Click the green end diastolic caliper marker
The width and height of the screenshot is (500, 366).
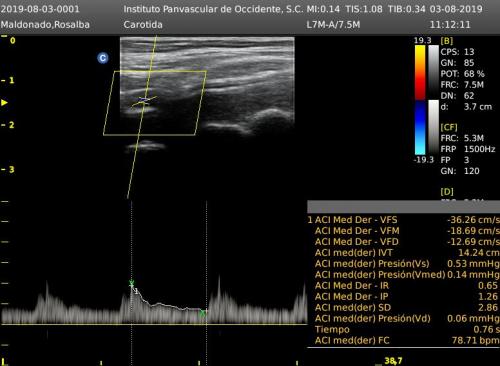tap(202, 313)
